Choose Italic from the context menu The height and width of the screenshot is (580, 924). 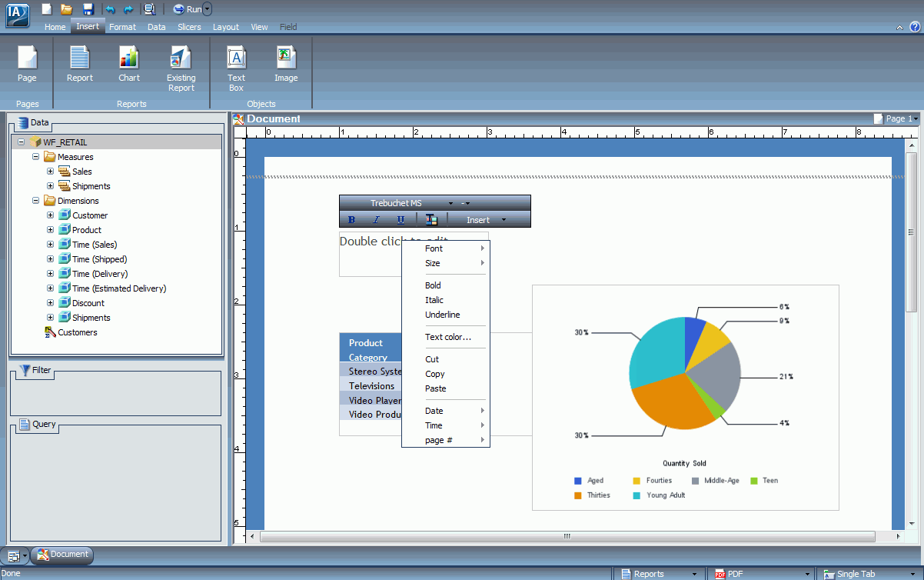pos(446,300)
